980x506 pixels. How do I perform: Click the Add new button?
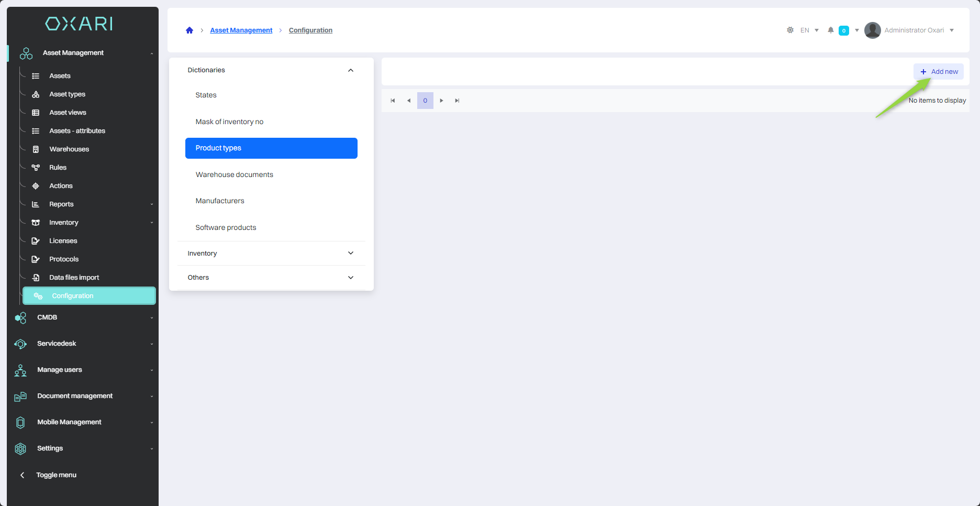[x=939, y=72]
